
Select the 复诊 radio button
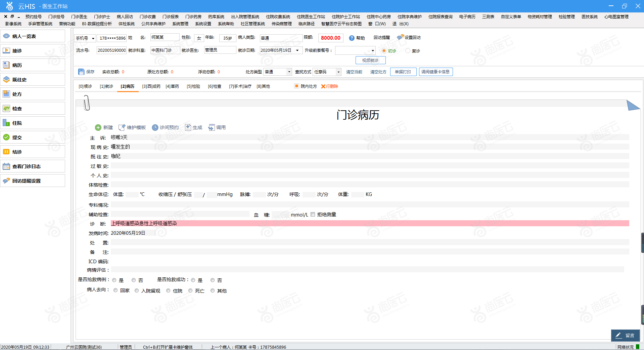pos(408,51)
